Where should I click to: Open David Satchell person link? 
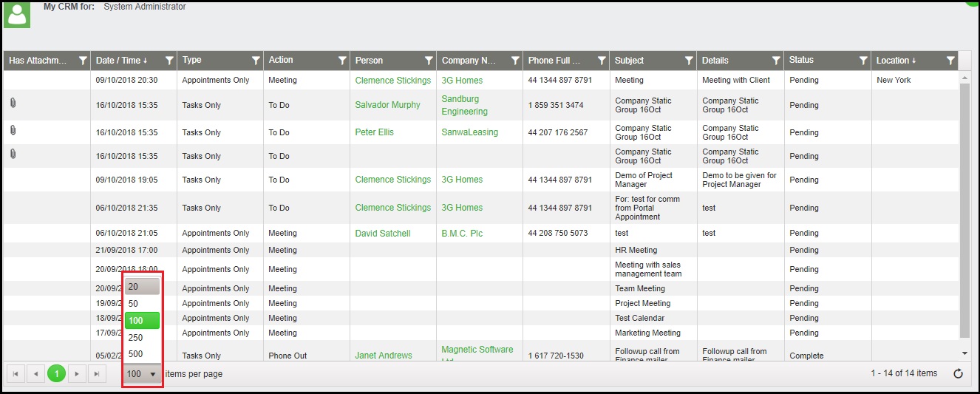point(382,234)
